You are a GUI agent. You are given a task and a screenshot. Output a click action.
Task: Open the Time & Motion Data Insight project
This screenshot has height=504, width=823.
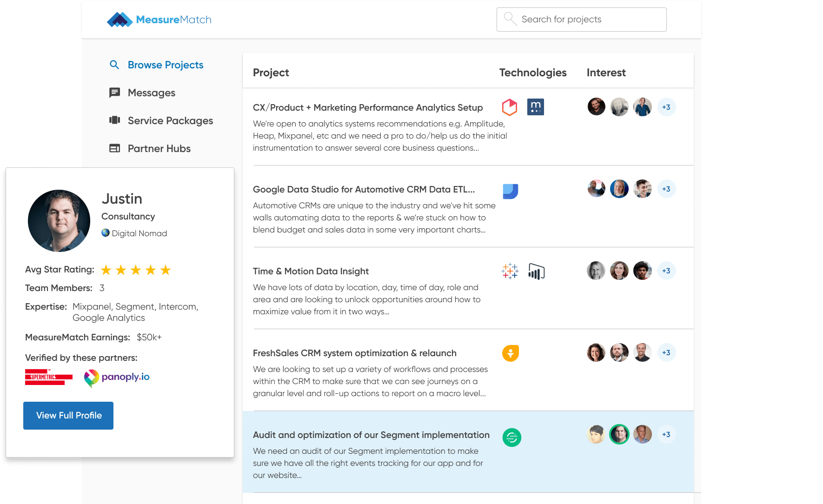tap(311, 271)
